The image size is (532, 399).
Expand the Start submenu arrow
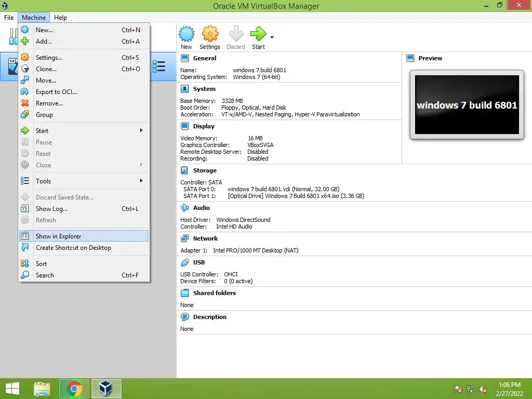tap(141, 130)
